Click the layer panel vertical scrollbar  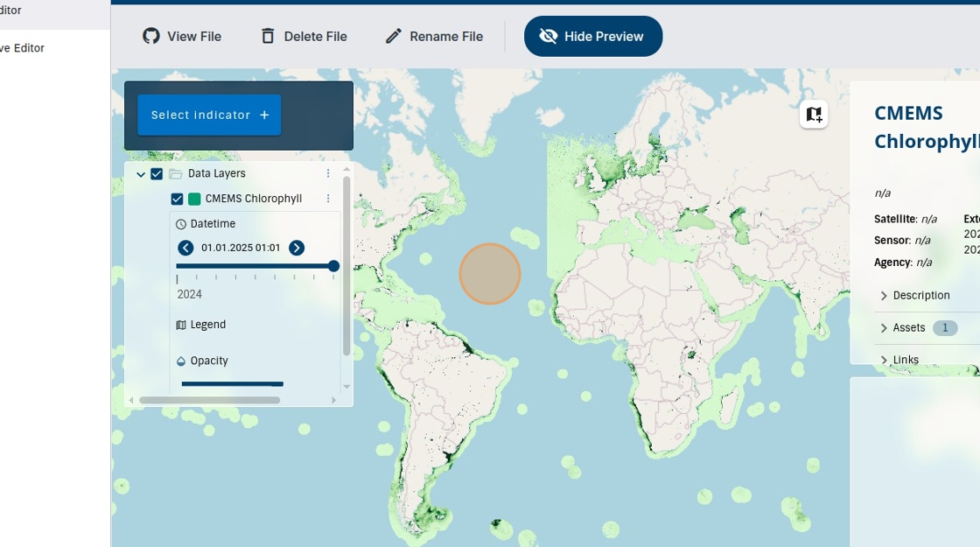(346, 266)
